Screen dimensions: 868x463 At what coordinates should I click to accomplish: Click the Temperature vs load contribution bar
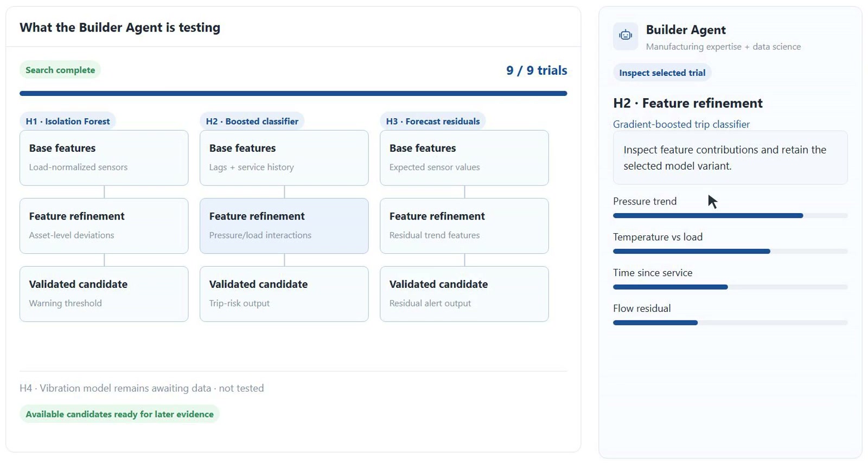coord(730,252)
